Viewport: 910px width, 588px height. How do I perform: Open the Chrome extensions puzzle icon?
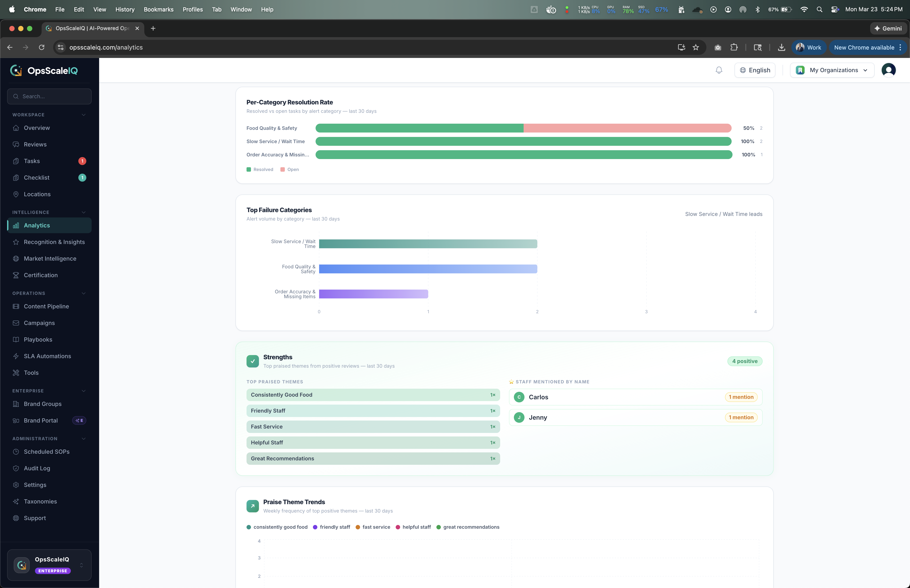click(734, 47)
